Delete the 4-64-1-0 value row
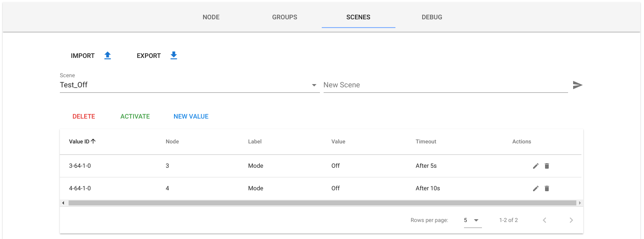644x239 pixels. 547,188
